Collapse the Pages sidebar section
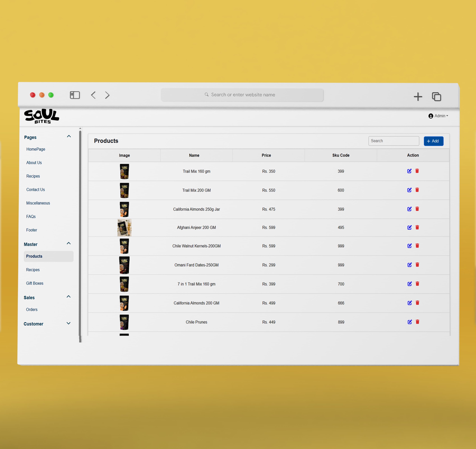Viewport: 476px width, 449px height. (x=69, y=136)
